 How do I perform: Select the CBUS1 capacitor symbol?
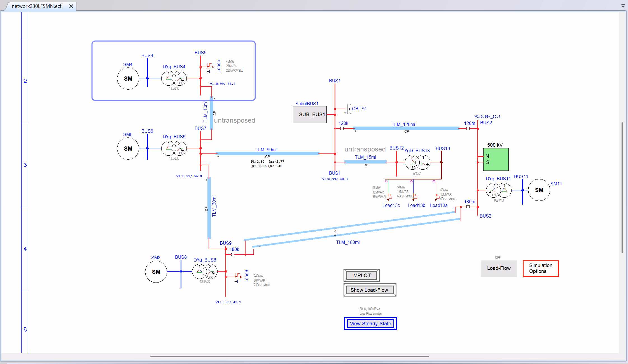[x=349, y=109]
